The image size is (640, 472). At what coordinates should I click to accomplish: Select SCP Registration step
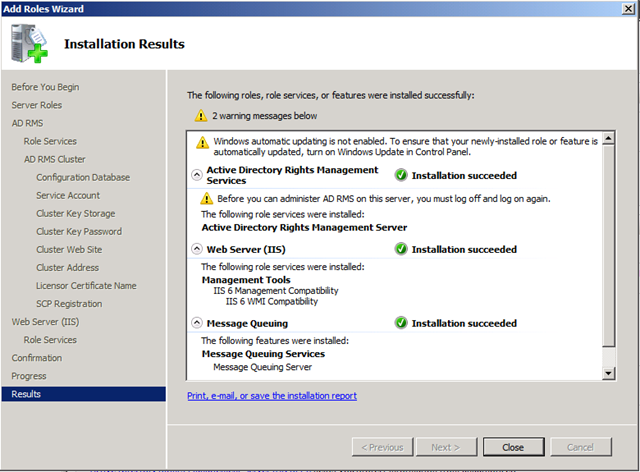(x=69, y=304)
